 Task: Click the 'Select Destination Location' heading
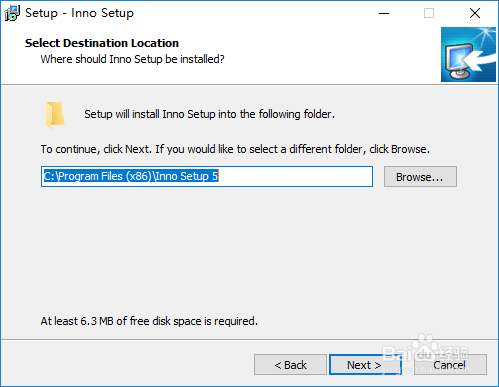coord(102,43)
